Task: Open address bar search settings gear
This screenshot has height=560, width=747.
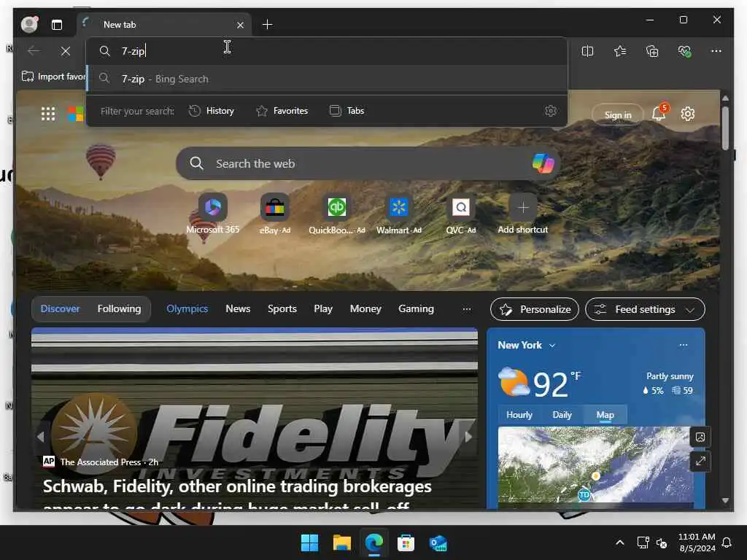Action: point(551,111)
